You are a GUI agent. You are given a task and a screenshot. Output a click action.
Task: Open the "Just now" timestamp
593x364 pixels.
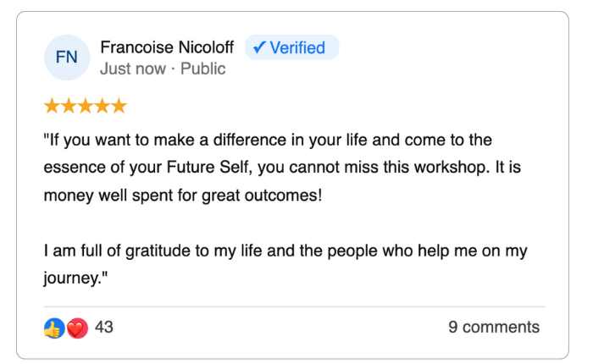click(x=132, y=69)
